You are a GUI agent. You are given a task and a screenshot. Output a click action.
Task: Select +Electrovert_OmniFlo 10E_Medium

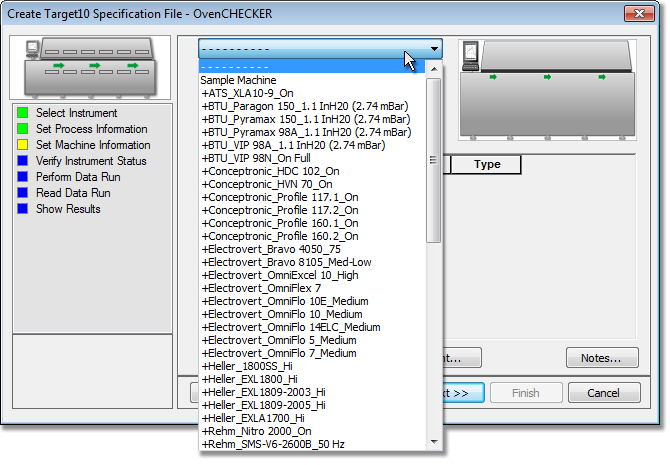pyautogui.click(x=312, y=301)
